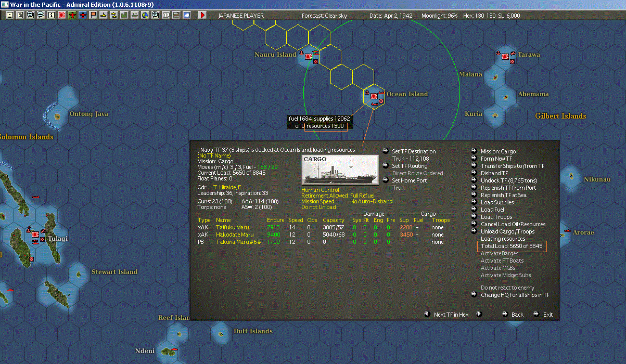Click the green industry toolbar icon
Viewport: 626px width, 364px height.
tap(124, 15)
